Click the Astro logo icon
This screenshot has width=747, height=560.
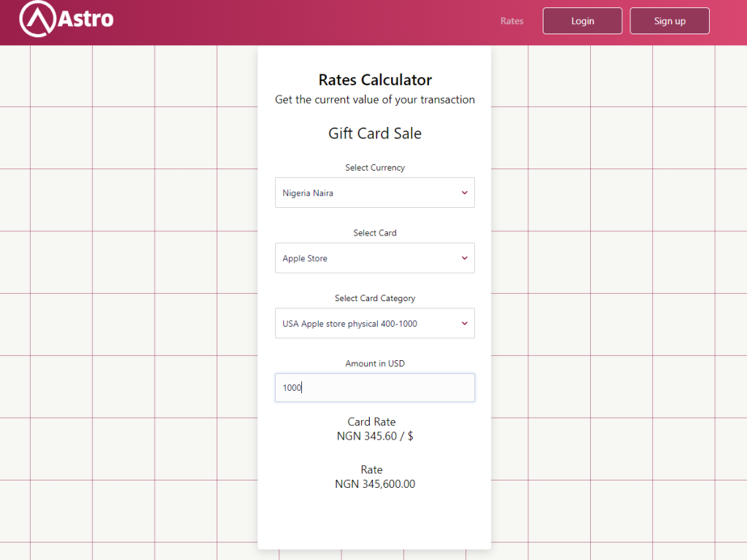coord(38,18)
